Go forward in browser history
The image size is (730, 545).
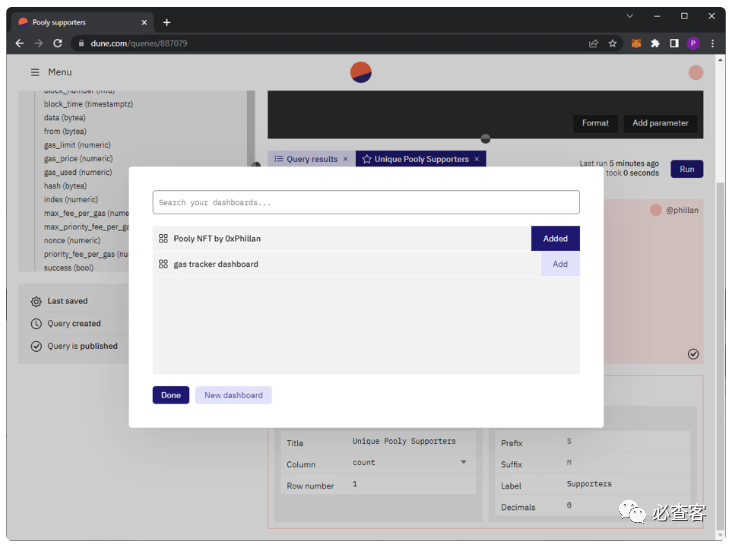pyautogui.click(x=39, y=43)
